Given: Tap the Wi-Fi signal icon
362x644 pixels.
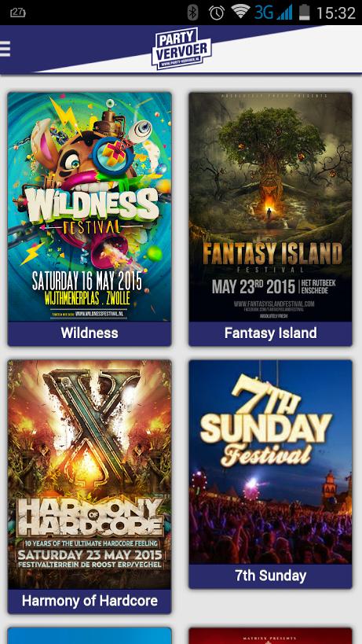Looking at the screenshot, I should click(240, 12).
